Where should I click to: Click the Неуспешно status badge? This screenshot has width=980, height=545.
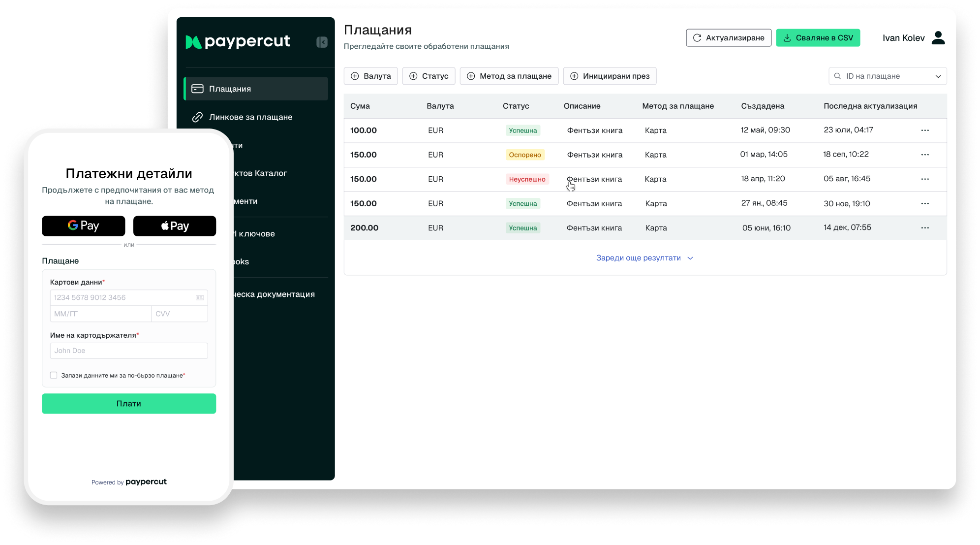point(527,179)
